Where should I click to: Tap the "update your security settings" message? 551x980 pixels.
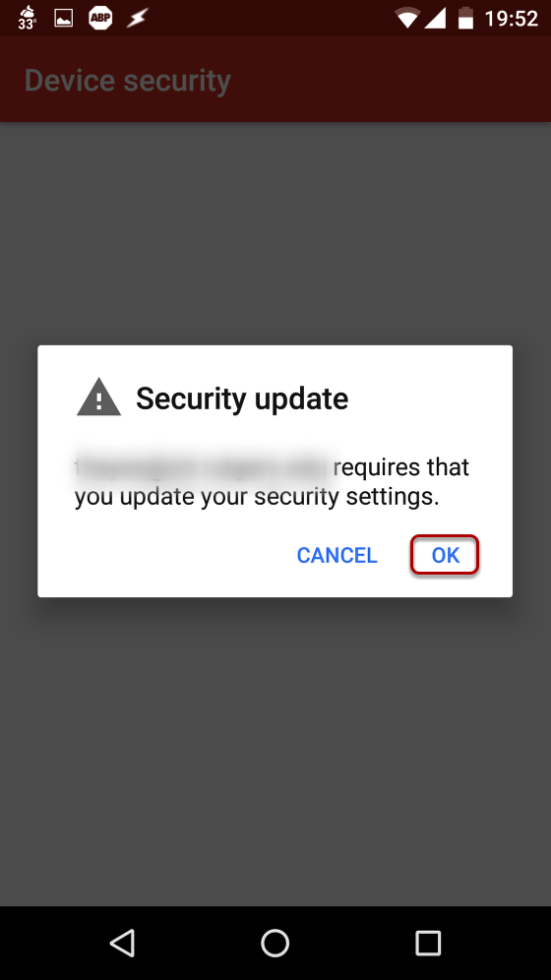click(279, 497)
